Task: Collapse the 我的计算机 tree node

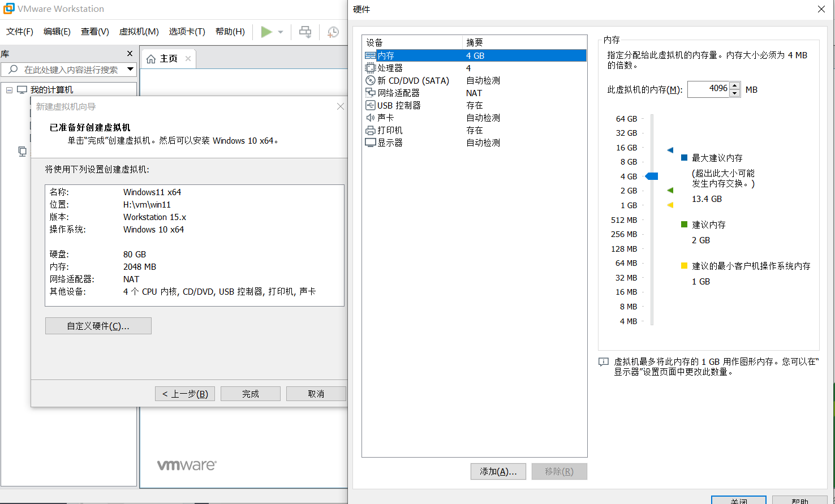Action: pos(9,90)
